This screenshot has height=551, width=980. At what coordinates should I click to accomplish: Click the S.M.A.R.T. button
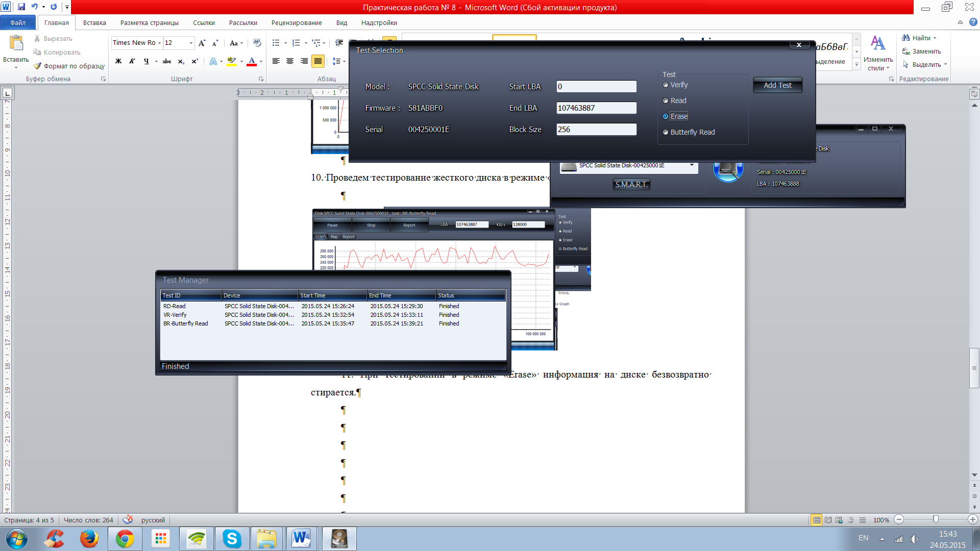coord(631,185)
